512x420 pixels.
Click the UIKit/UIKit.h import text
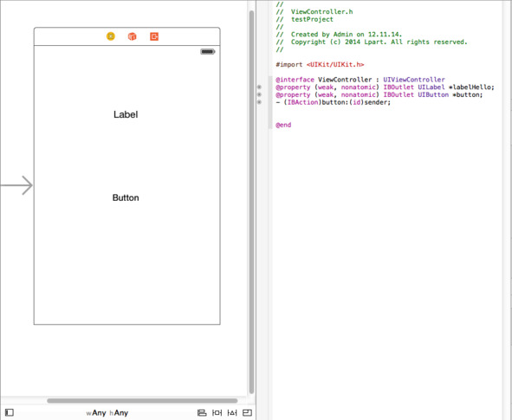[335, 65]
